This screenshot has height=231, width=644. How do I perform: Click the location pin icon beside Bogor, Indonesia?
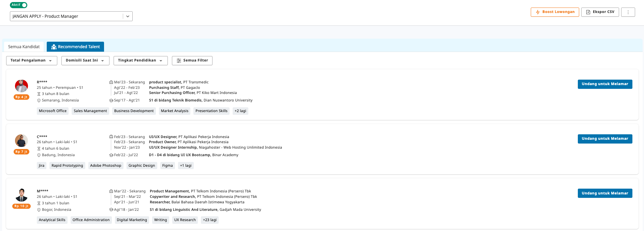pos(39,210)
